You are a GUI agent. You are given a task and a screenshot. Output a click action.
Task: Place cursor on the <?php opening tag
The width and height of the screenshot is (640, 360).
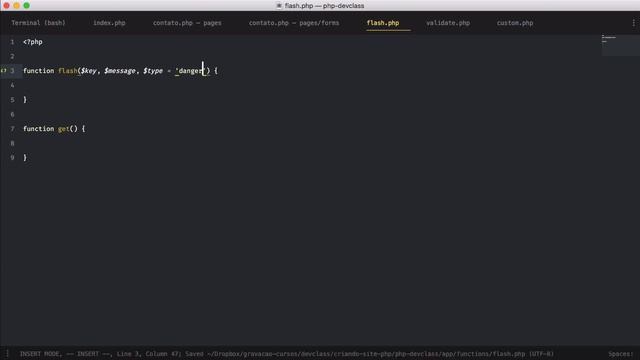pyautogui.click(x=33, y=42)
